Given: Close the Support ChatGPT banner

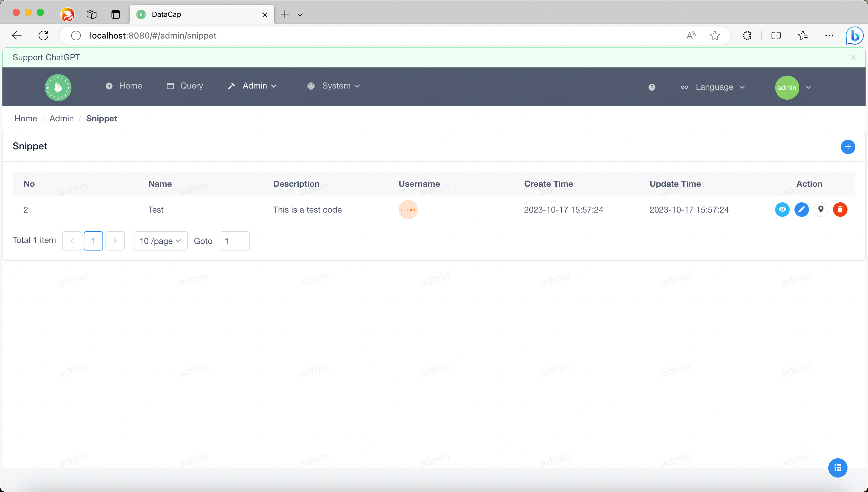Looking at the screenshot, I should (x=853, y=57).
